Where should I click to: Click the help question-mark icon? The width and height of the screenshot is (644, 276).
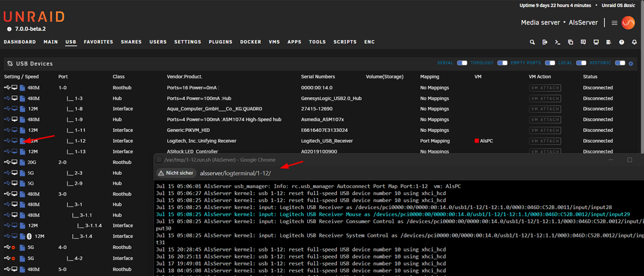click(621, 42)
